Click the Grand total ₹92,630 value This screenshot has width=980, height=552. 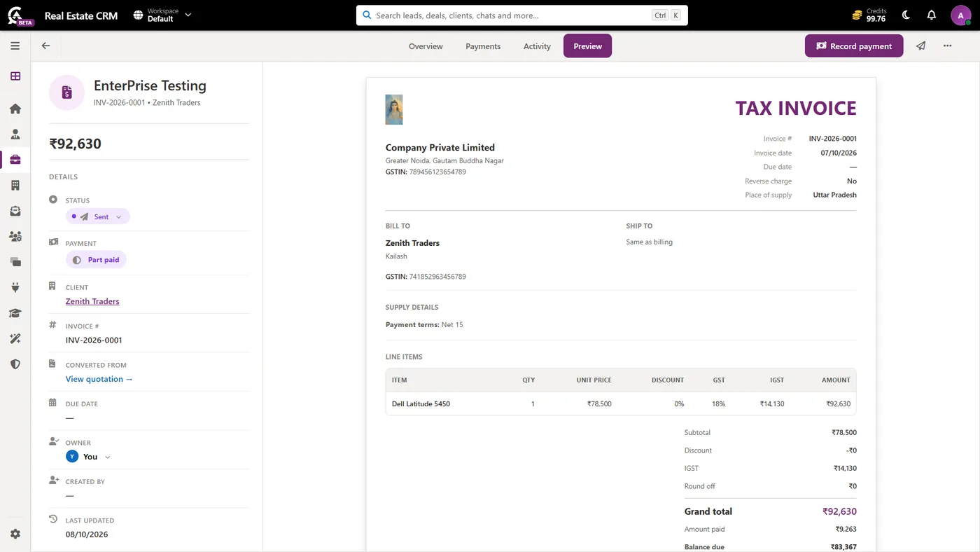[x=839, y=511]
